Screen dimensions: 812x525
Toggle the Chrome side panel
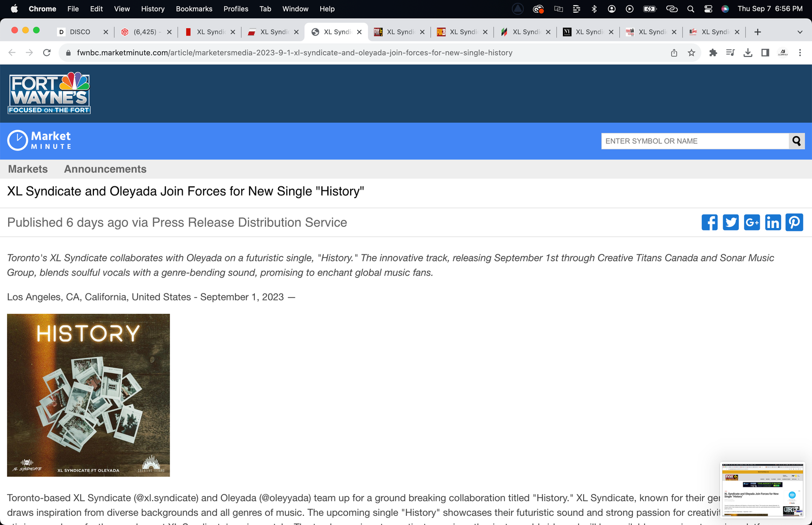(765, 53)
